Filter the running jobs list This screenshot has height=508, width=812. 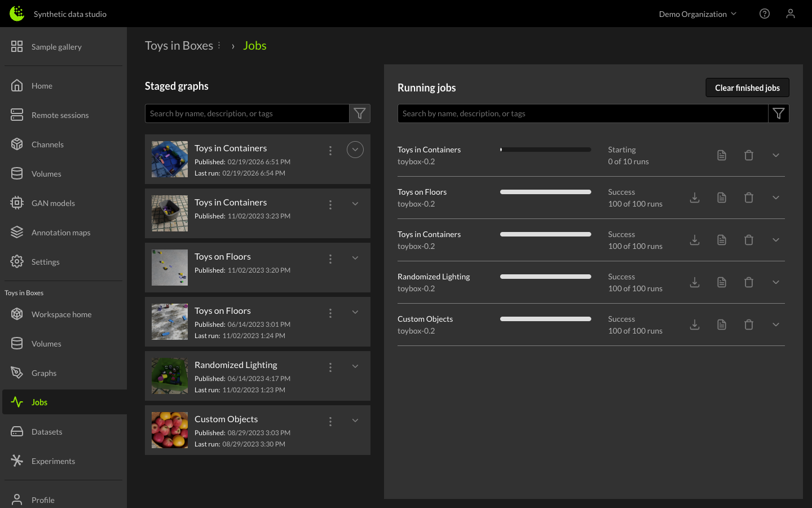tap(779, 113)
